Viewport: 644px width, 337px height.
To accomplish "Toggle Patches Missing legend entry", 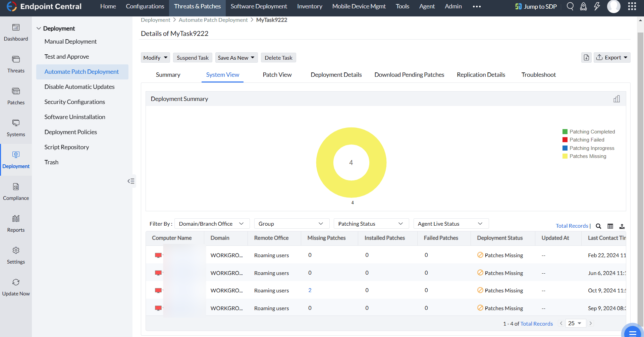I will click(x=588, y=156).
